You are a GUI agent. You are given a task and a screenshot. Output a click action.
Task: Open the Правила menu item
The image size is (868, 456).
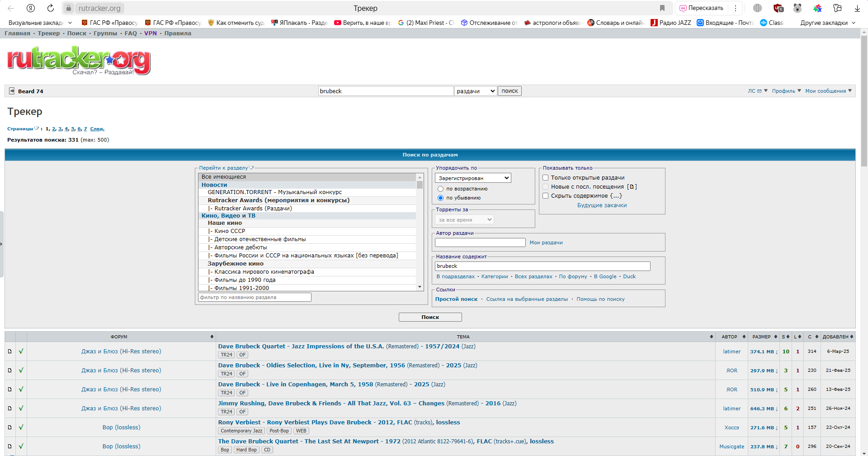tap(178, 33)
